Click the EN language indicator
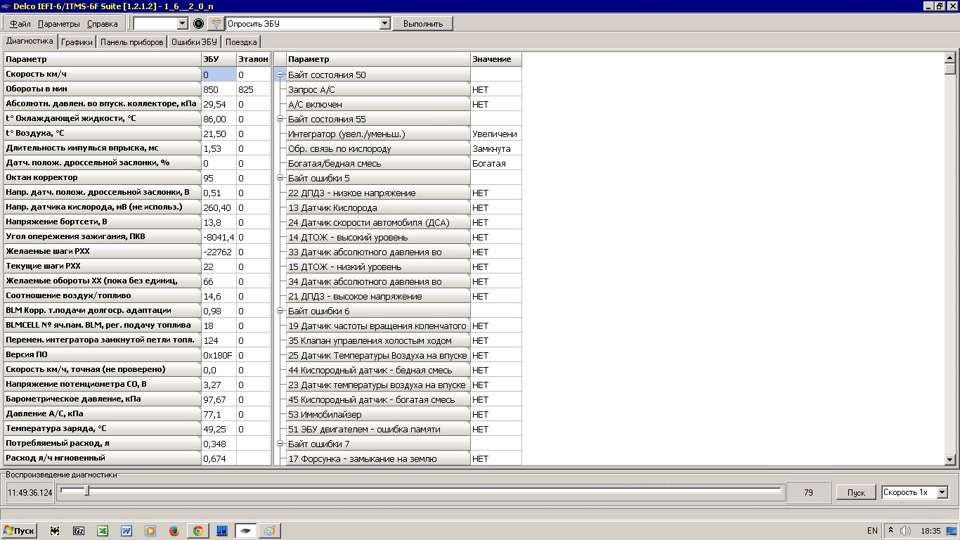 pyautogui.click(x=872, y=531)
